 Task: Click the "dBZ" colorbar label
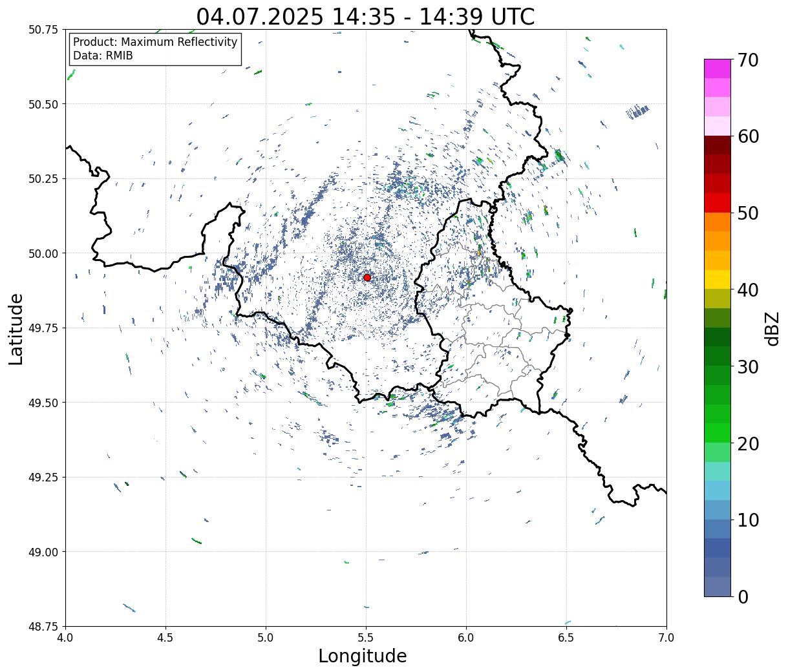tap(772, 328)
